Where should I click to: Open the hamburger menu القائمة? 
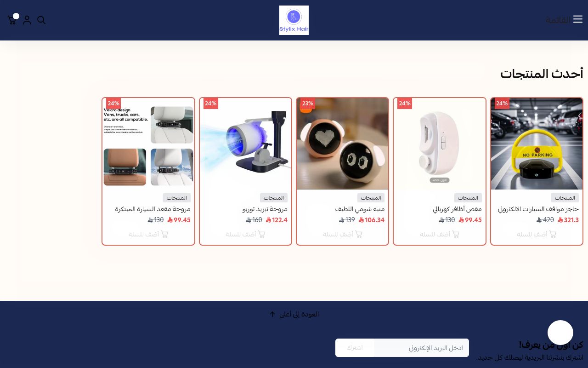(564, 20)
